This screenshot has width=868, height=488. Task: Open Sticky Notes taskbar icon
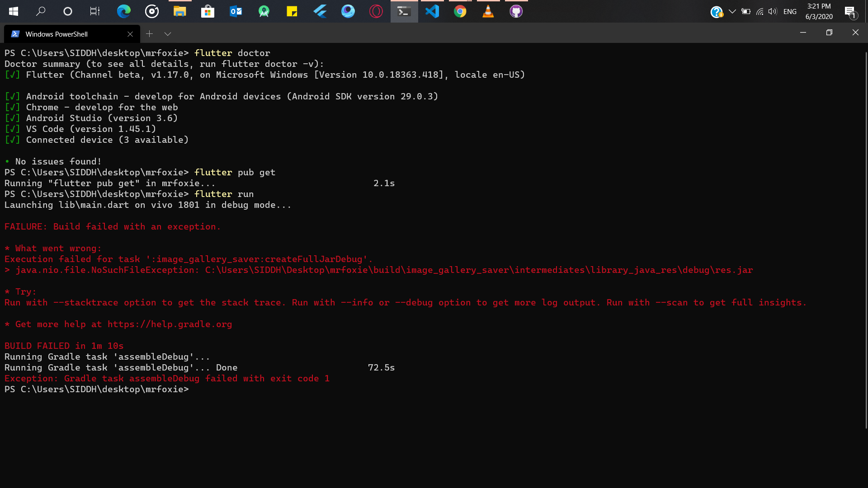pos(292,11)
